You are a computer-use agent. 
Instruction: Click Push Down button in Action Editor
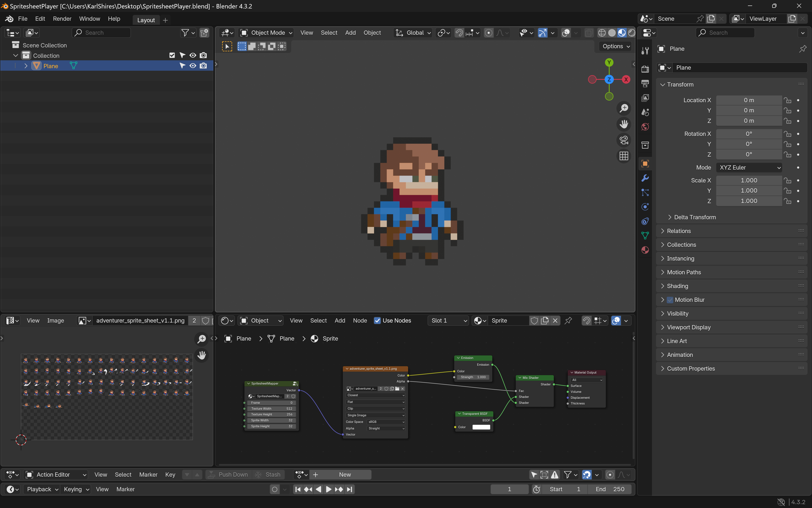229,475
